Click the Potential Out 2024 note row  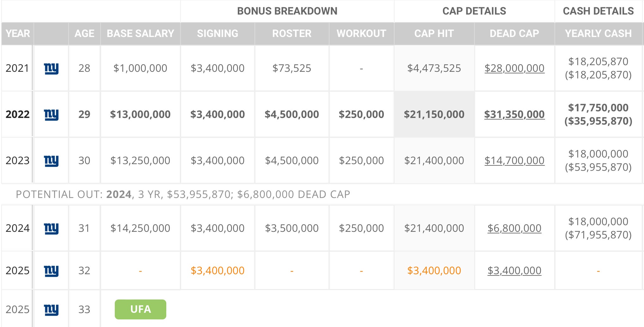[183, 194]
